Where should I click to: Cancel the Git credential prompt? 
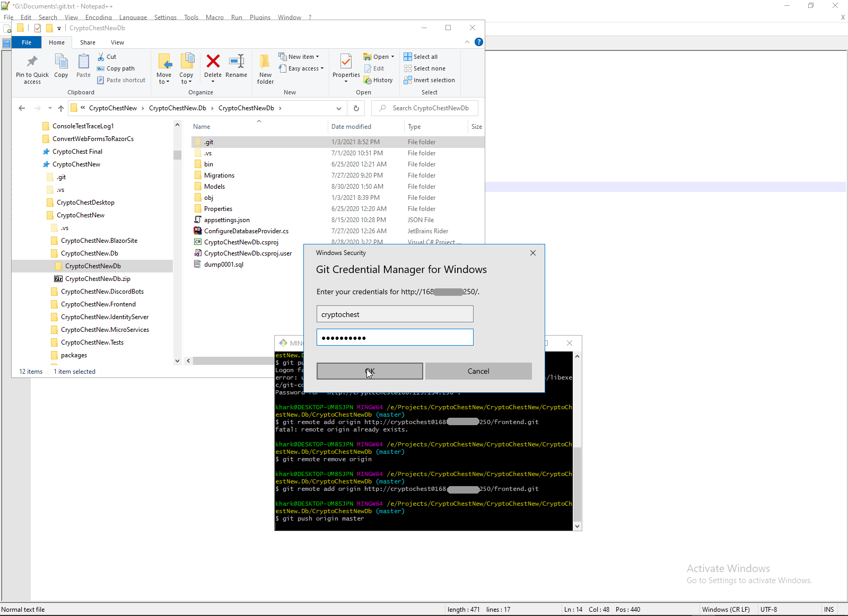pos(478,371)
